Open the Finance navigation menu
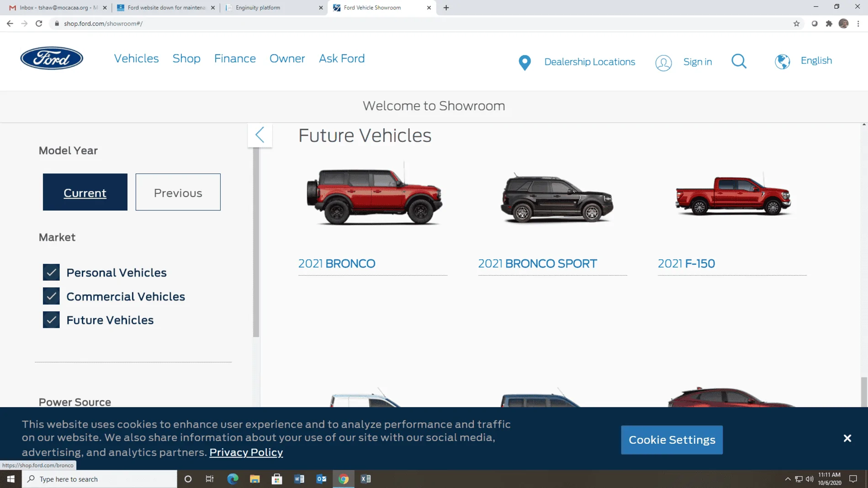This screenshot has width=868, height=488. (x=235, y=58)
